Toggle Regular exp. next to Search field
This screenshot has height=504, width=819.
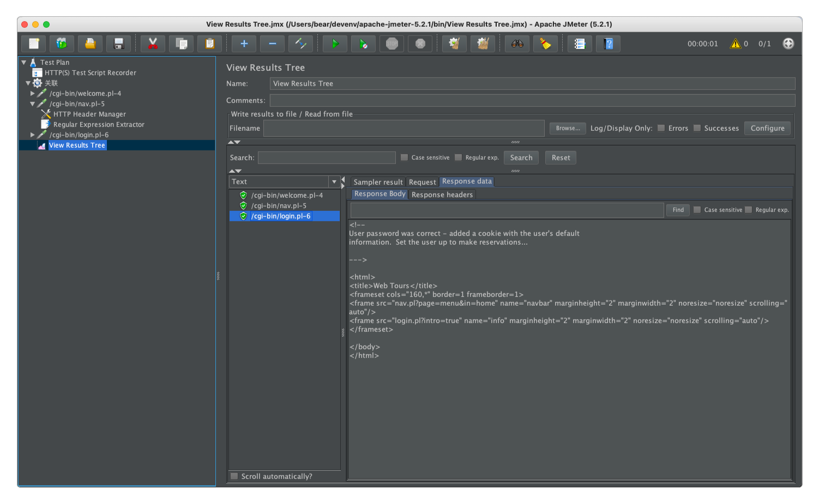click(458, 157)
